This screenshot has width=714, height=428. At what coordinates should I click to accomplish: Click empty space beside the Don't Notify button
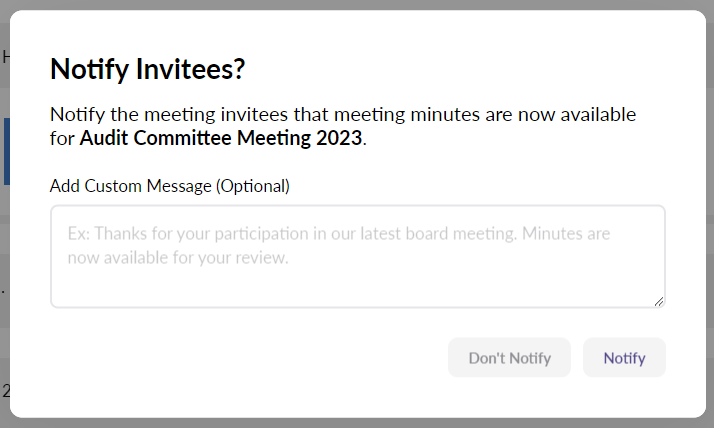(x=250, y=358)
